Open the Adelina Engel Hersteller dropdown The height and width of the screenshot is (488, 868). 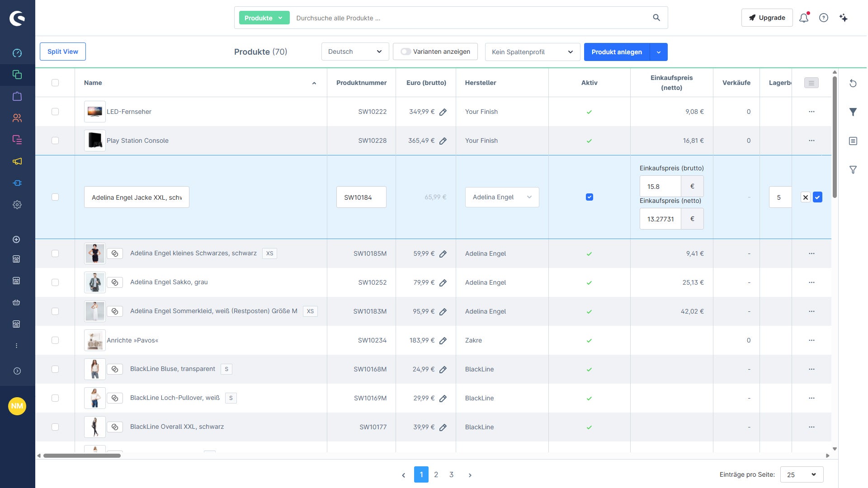502,197
